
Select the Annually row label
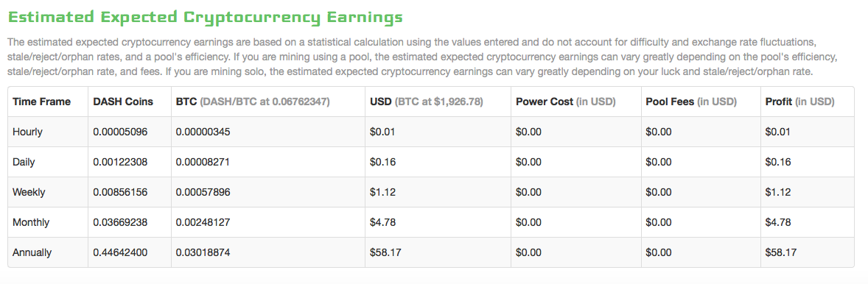[32, 252]
